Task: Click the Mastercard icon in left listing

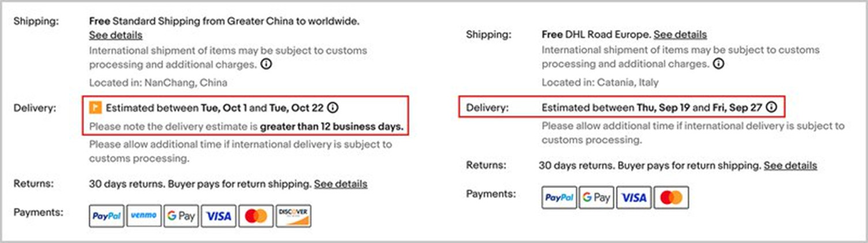Action: (x=256, y=216)
